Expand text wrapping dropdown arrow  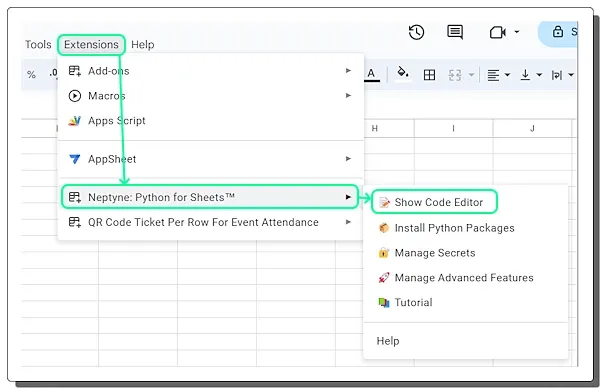point(571,75)
